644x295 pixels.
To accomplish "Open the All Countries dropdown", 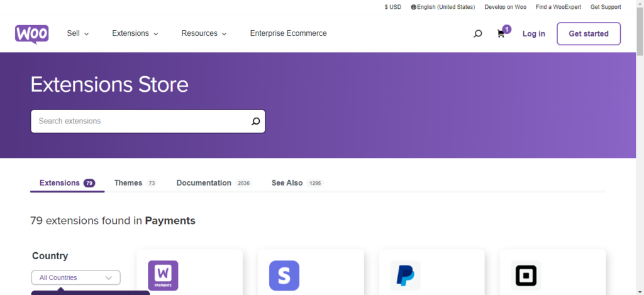I will pyautogui.click(x=76, y=278).
